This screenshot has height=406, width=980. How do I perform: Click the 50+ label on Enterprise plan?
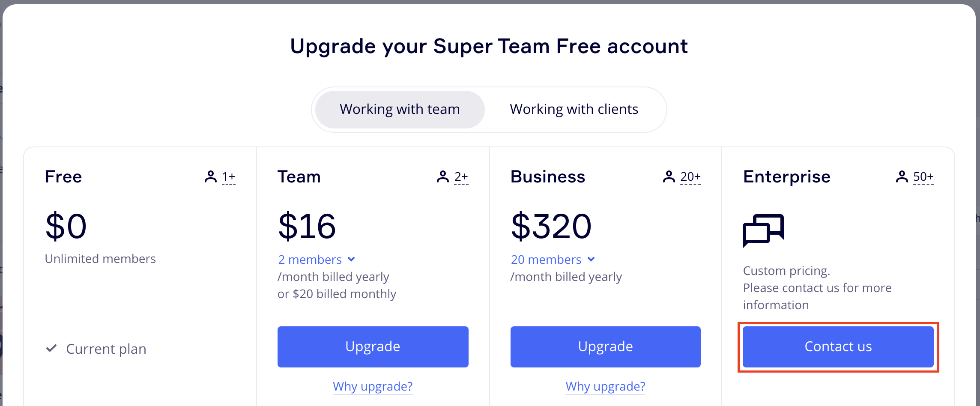point(923,176)
